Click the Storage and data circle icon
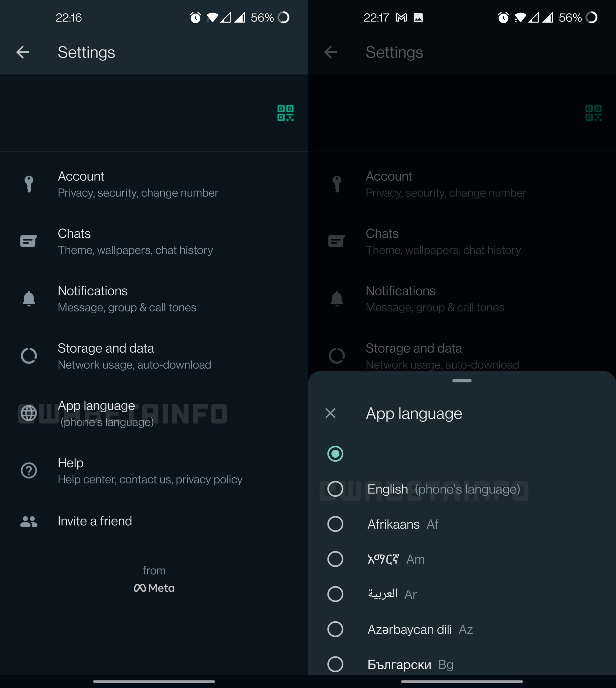The image size is (616, 688). [x=29, y=356]
